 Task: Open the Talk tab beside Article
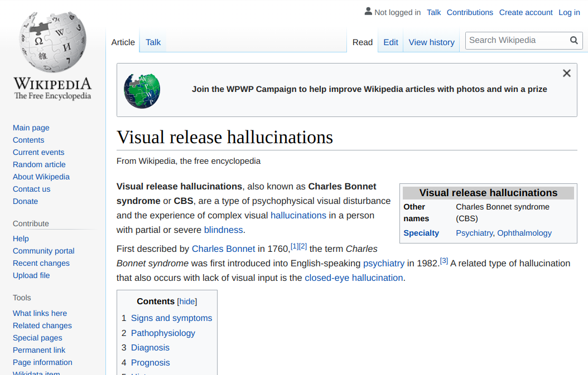[153, 42]
